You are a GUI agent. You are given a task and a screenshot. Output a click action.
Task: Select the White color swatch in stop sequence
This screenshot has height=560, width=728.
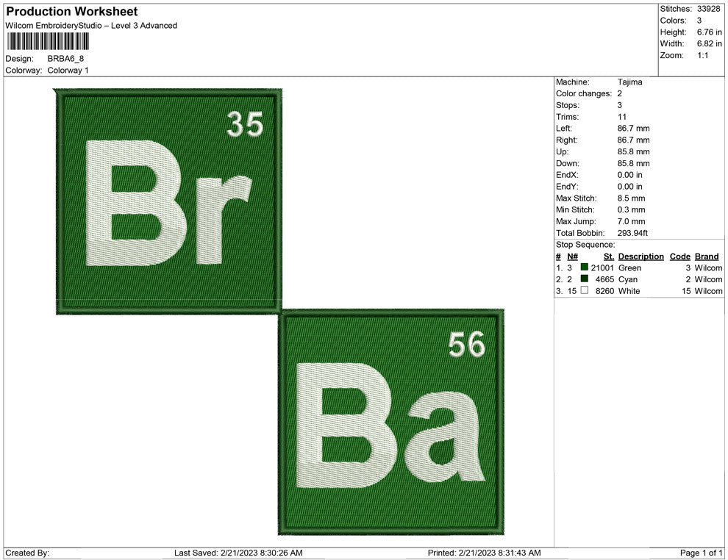[584, 290]
